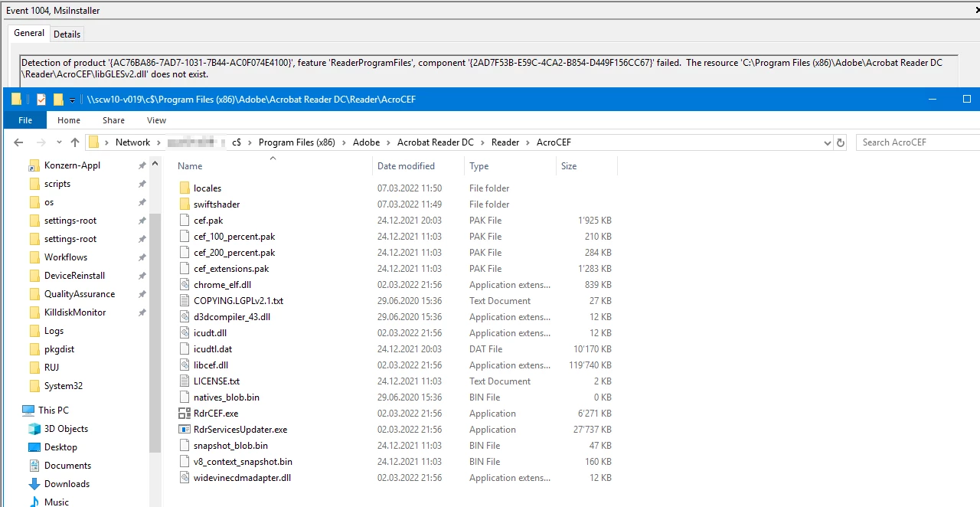This screenshot has height=507, width=980.
Task: Select the chrome_elf.dll file icon
Action: click(x=184, y=285)
